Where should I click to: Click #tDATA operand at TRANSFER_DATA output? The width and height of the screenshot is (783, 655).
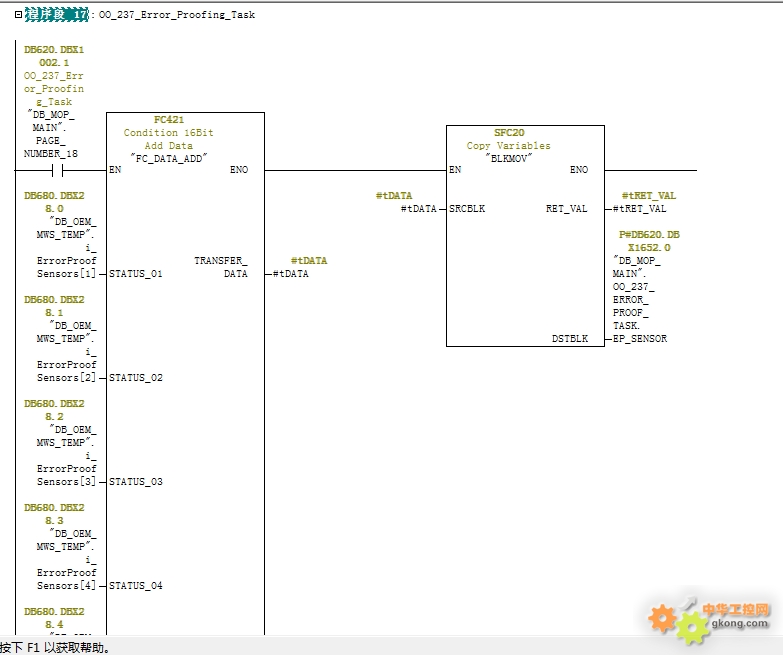tap(291, 274)
